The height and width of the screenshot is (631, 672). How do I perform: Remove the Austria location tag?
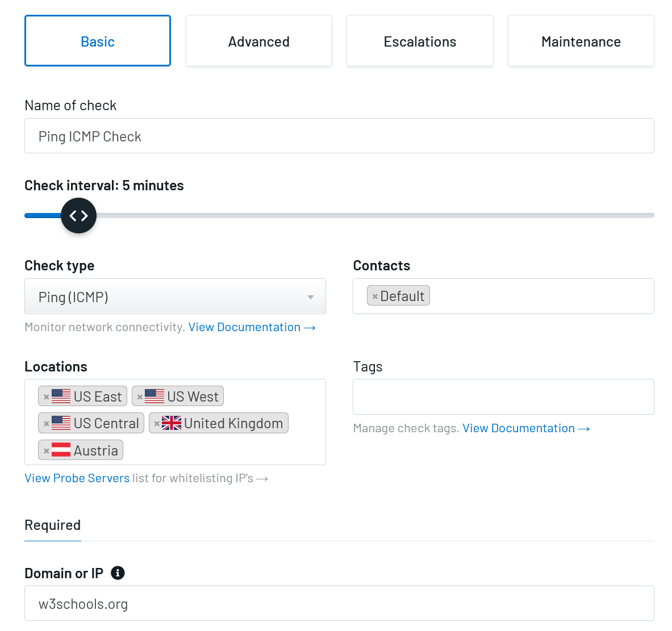tap(47, 451)
